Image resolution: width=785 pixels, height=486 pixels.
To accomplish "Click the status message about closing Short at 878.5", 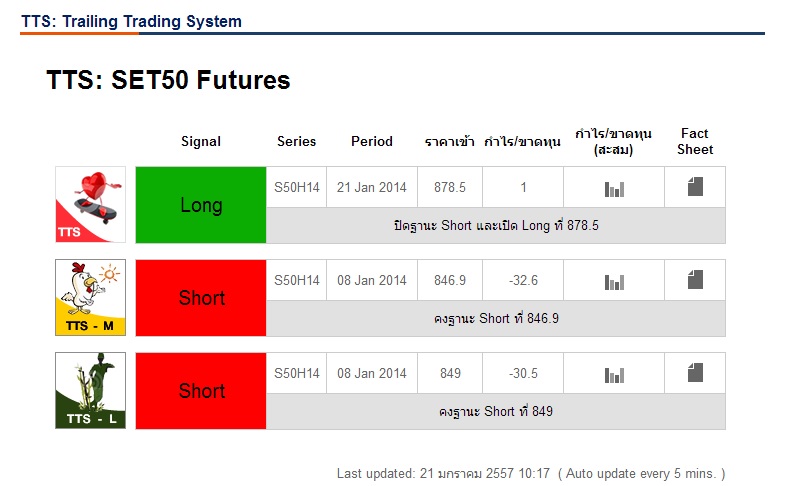I will [496, 226].
